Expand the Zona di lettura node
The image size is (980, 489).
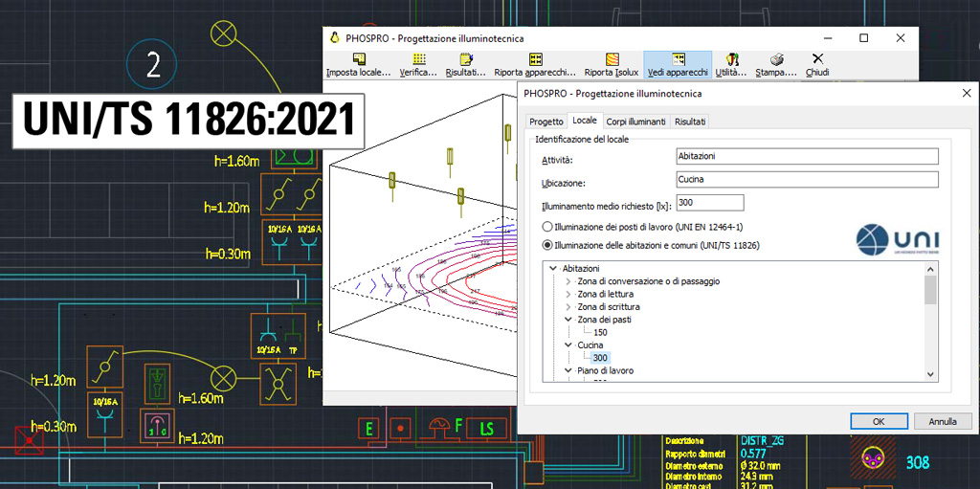pos(568,294)
